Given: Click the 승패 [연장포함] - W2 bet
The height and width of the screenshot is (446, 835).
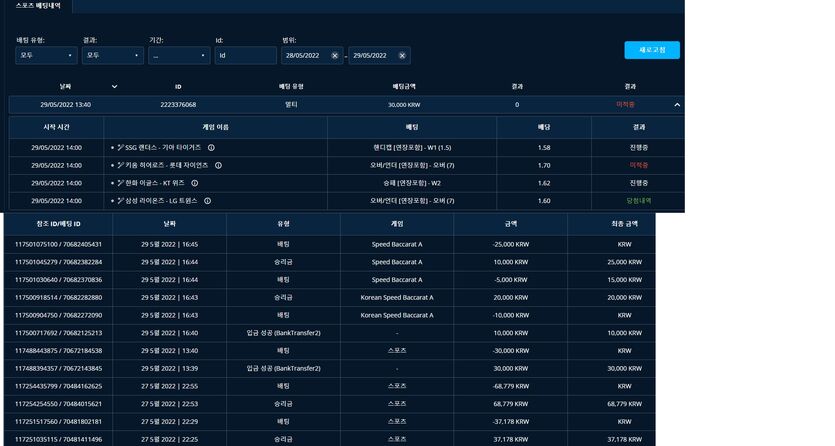Looking at the screenshot, I should tap(412, 183).
